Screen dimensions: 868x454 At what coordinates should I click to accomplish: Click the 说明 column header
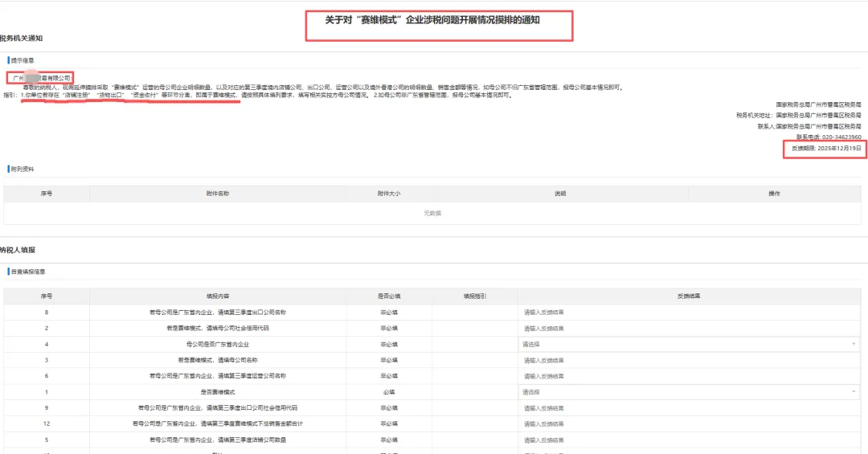560,194
